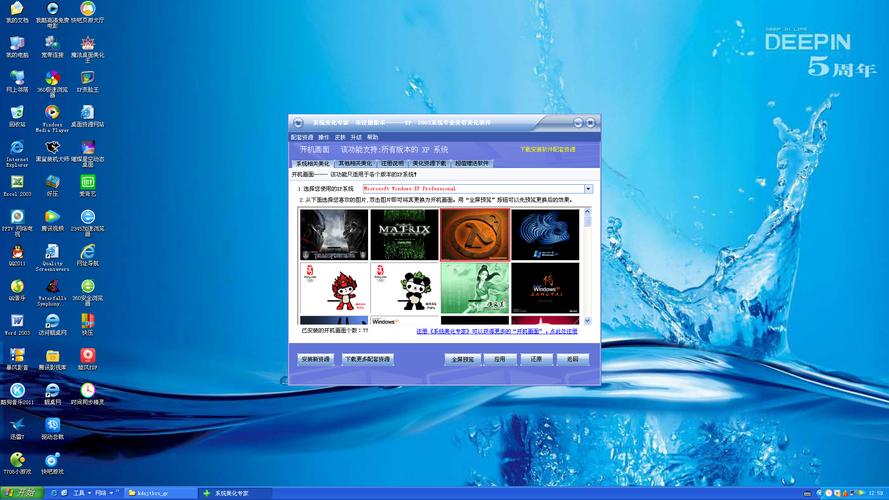
Task: Open the Quality Screensavers desktop icon
Action: coord(52,257)
